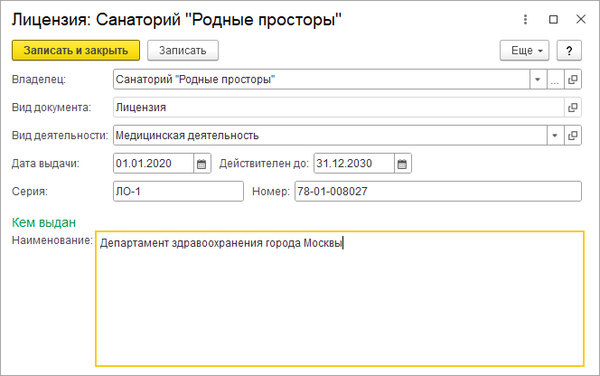Close the license window
Screen dimensions: 600x376
(x=581, y=19)
